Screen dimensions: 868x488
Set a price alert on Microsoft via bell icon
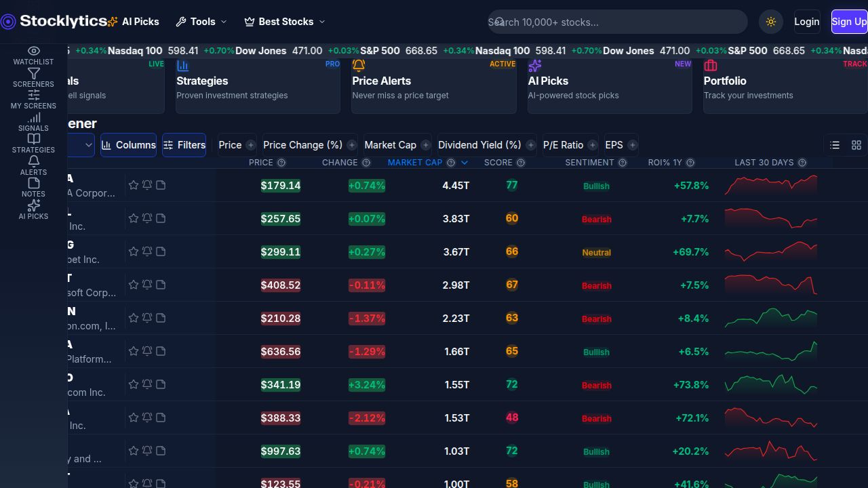(147, 285)
